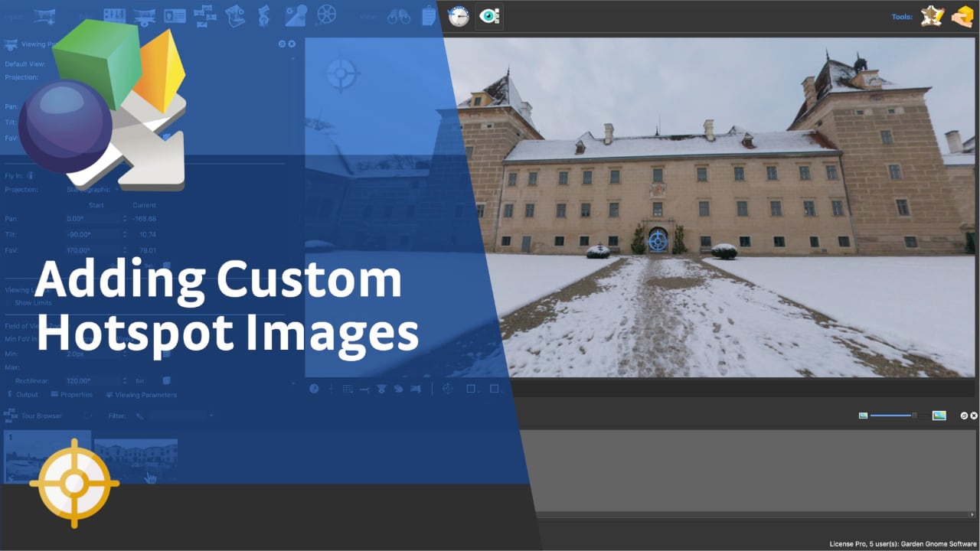980x551 pixels.
Task: Toggle the Show Limits checkbox
Action: [x=9, y=303]
